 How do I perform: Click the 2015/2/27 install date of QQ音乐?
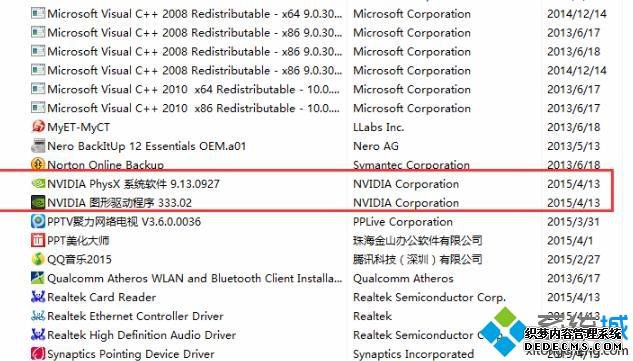point(573,259)
